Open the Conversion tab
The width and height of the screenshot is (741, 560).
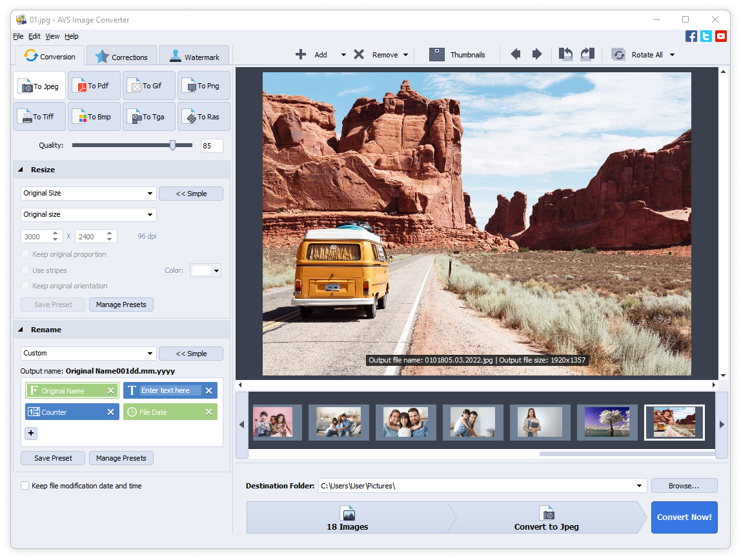pos(50,56)
